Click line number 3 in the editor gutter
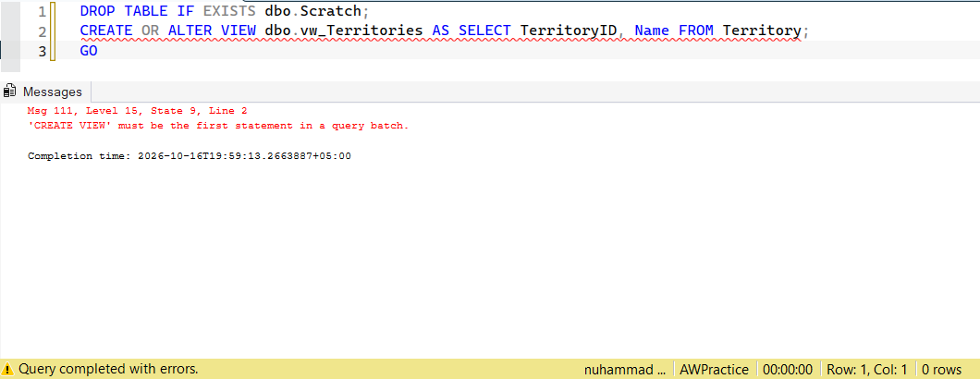 tap(42, 51)
